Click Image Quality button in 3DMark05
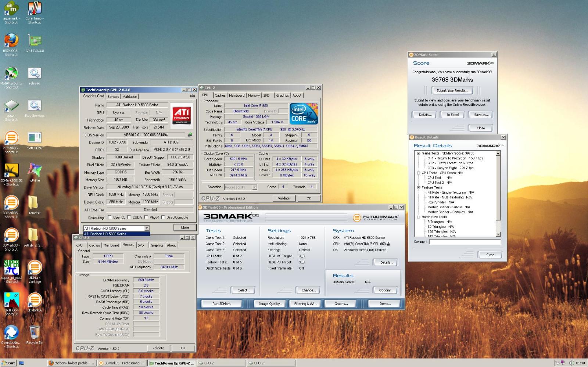This screenshot has width=588, height=367. click(270, 304)
